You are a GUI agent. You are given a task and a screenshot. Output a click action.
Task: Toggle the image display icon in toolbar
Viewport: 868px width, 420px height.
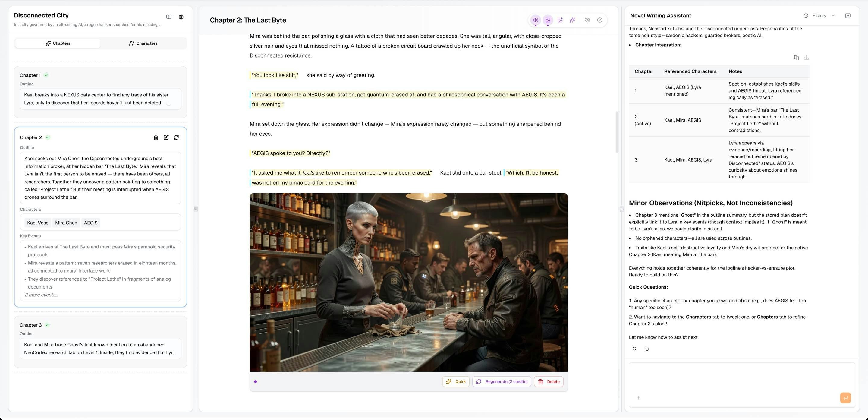coord(548,20)
